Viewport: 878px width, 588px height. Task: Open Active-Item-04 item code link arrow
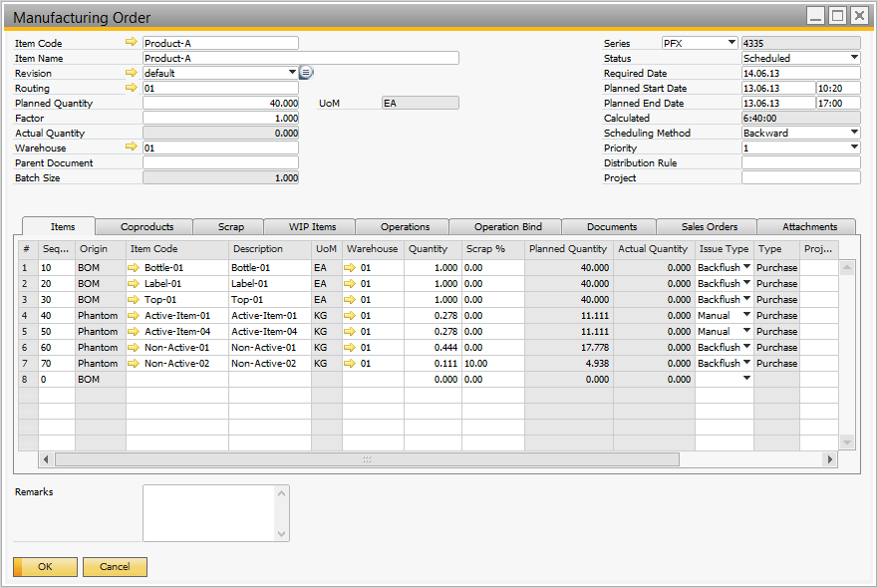point(134,332)
